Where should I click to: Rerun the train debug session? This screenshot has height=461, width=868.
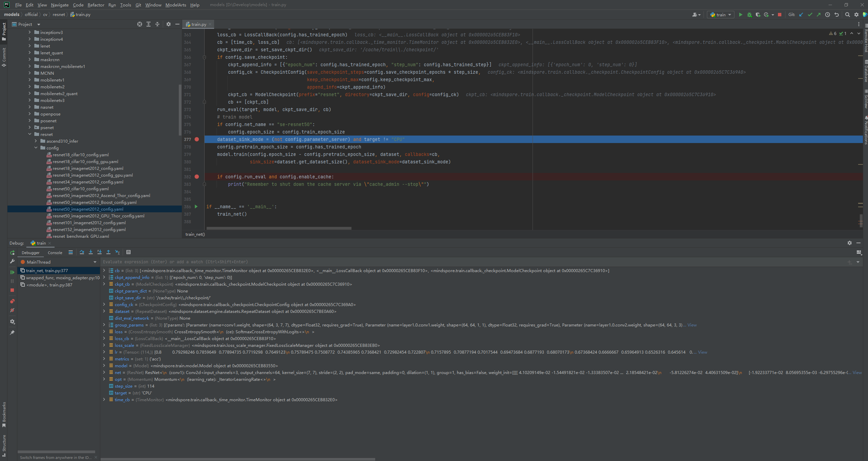coord(12,252)
